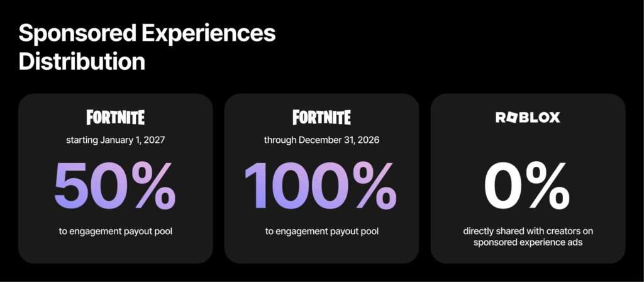
Task: Click the 'directly shared with creators on' line
Action: pos(528,232)
